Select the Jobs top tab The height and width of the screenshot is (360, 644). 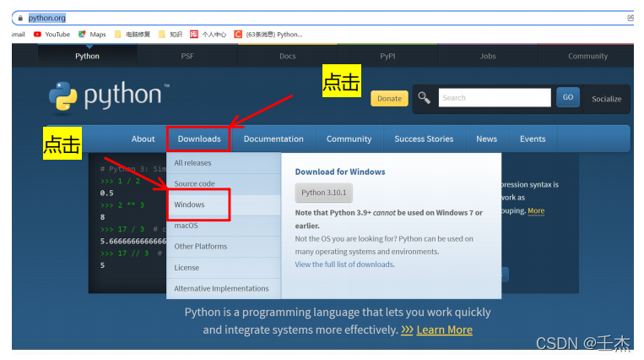point(488,56)
